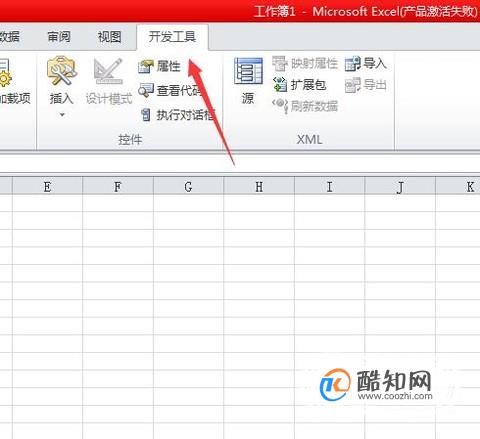Run the Execute Dialog (执行对话框) command
The image size is (480, 439).
[177, 115]
